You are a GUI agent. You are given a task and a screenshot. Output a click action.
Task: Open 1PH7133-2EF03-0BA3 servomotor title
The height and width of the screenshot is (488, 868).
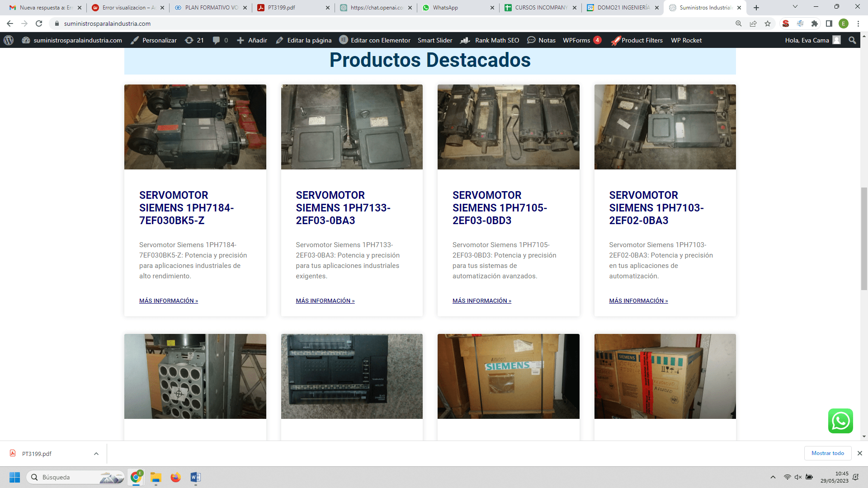pos(343,208)
